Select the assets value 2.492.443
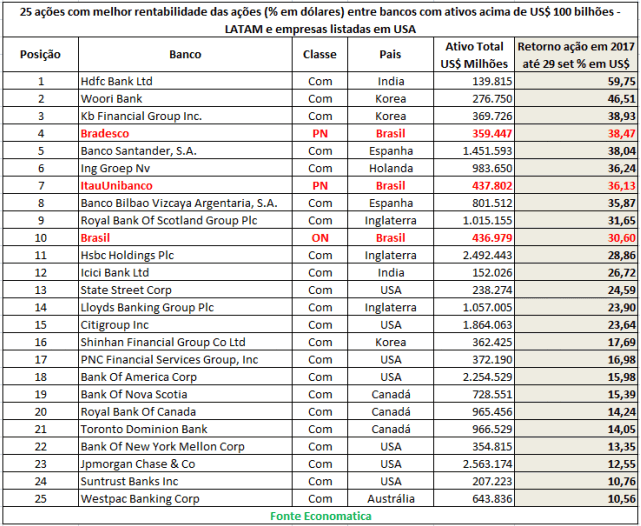 [x=474, y=255]
